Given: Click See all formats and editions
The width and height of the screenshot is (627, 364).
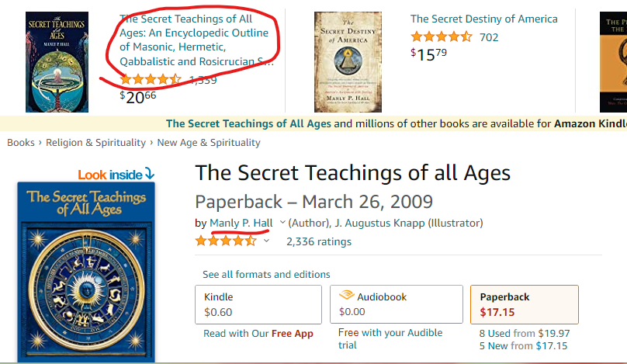Looking at the screenshot, I should pyautogui.click(x=266, y=275).
